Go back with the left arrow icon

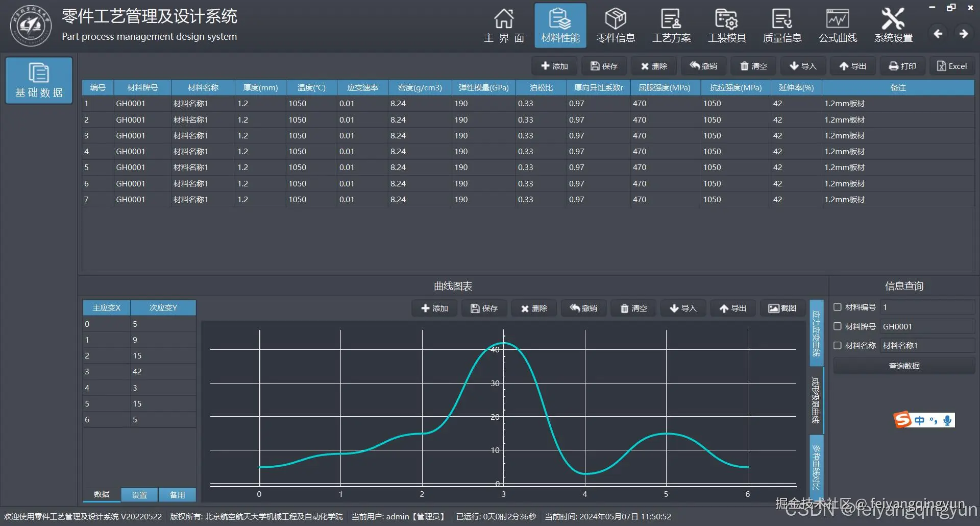938,34
